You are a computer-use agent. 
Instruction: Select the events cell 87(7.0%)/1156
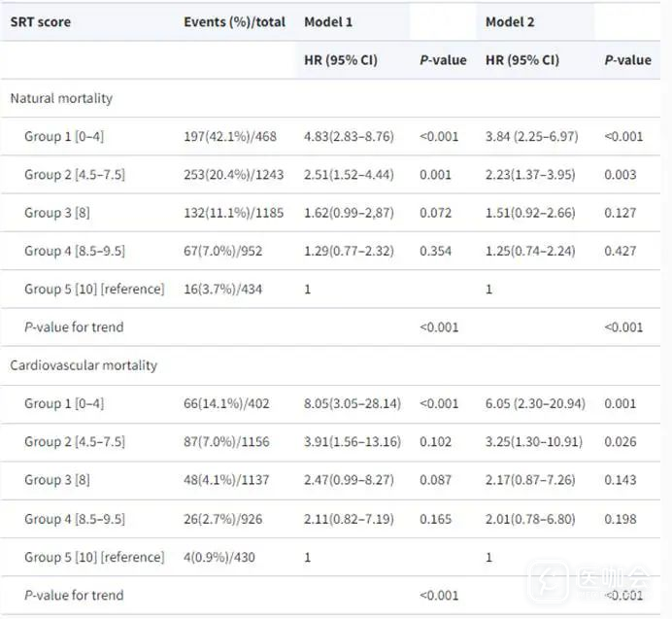[x=230, y=441]
